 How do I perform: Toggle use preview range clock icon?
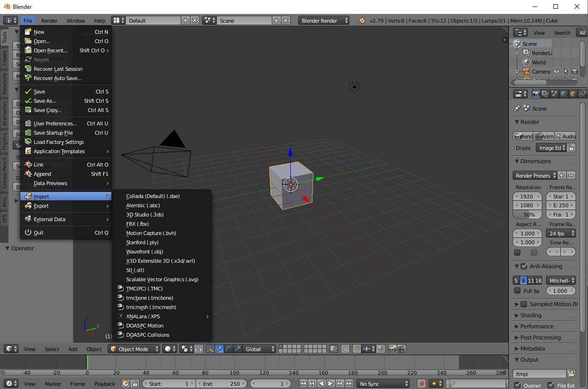[x=126, y=384]
